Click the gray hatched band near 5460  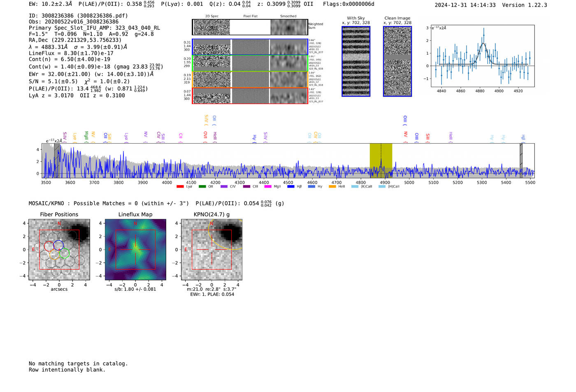point(521,160)
